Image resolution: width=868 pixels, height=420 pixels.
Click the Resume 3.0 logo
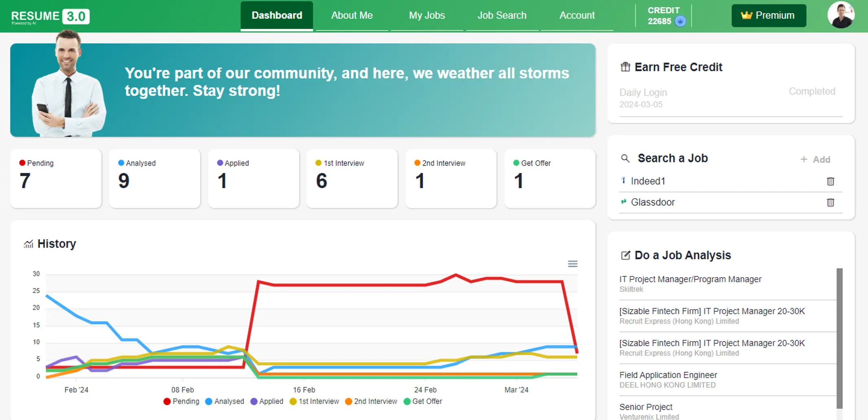click(50, 16)
